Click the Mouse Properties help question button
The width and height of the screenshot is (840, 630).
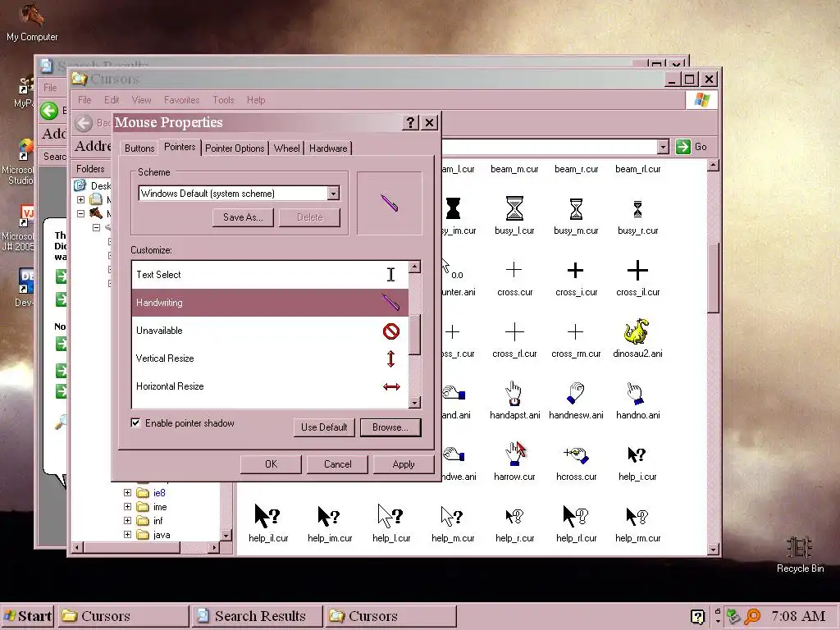click(x=410, y=123)
